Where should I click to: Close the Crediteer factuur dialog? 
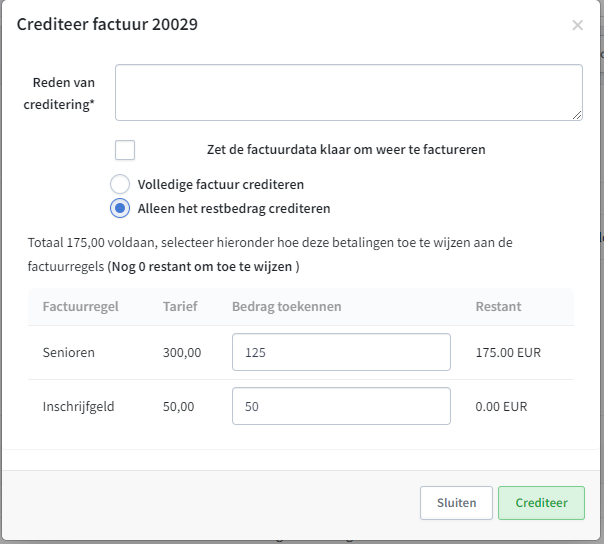click(x=577, y=25)
